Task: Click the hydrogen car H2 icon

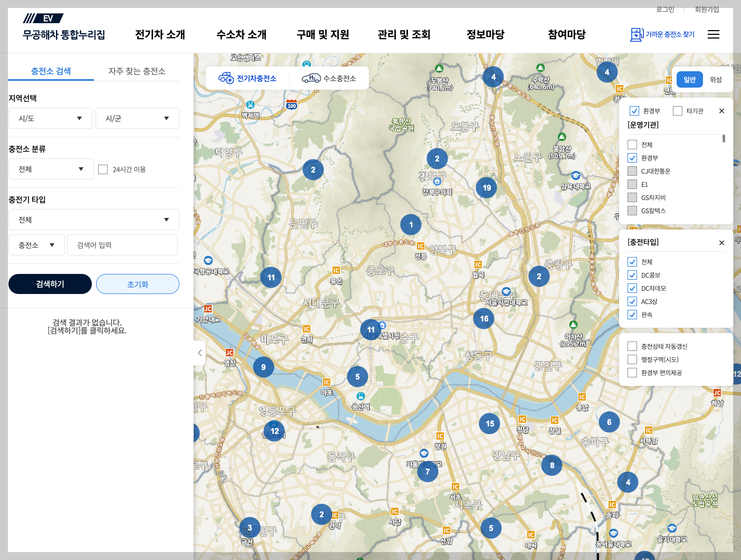Action: pyautogui.click(x=311, y=78)
